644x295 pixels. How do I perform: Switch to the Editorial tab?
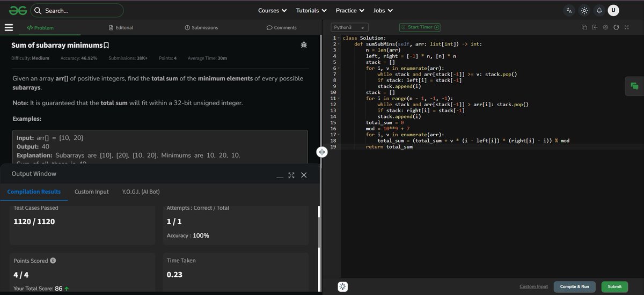tap(121, 27)
